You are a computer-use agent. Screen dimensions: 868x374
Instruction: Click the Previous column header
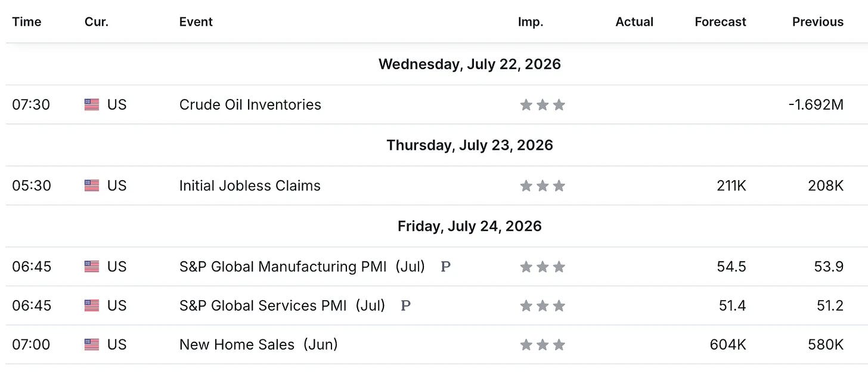pos(818,22)
